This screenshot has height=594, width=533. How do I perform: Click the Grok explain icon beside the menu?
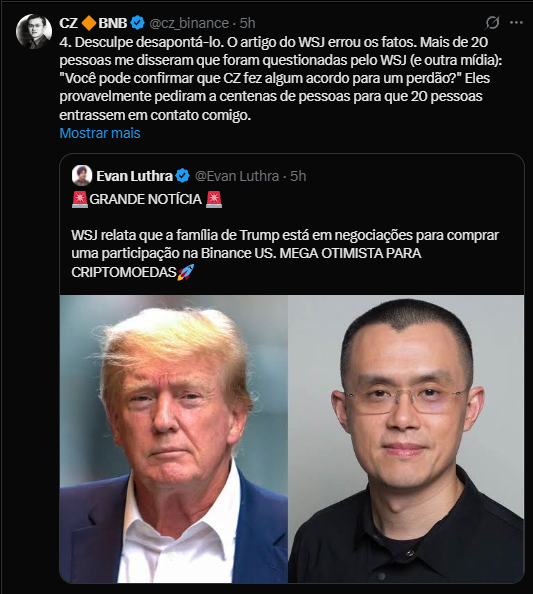click(x=492, y=23)
